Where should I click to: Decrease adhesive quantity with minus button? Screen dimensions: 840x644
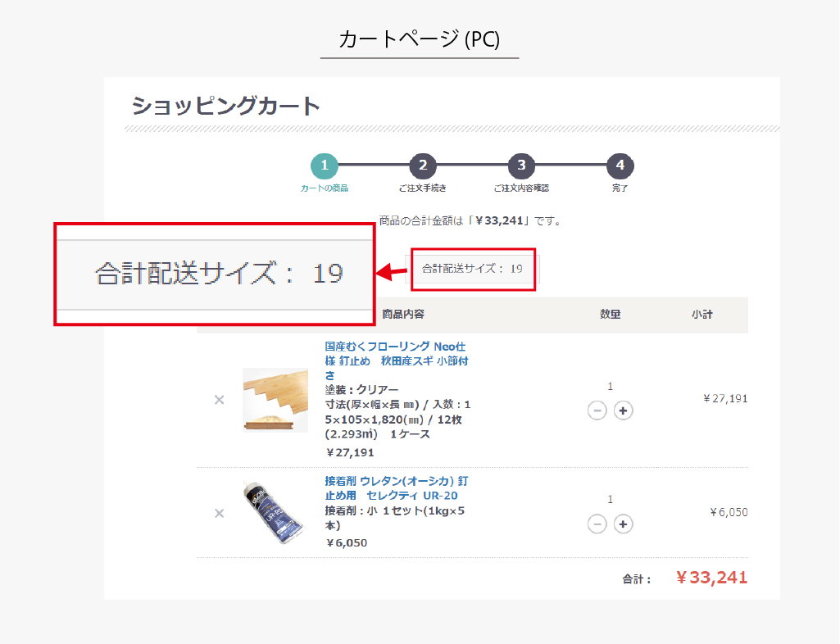597,524
